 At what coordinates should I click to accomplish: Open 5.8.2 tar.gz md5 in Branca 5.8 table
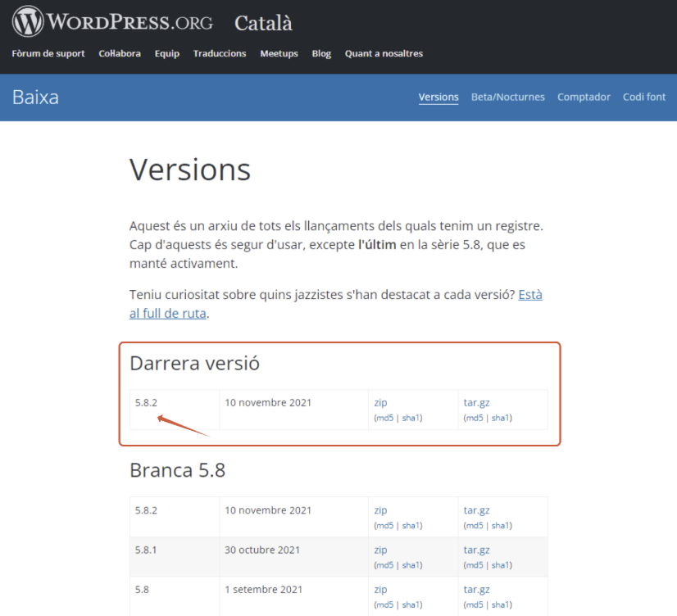point(475,525)
